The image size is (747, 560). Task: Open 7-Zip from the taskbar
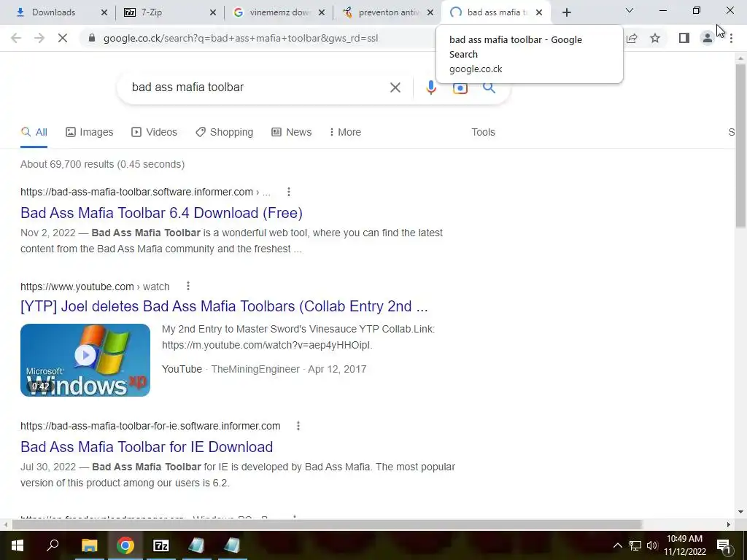tap(161, 545)
